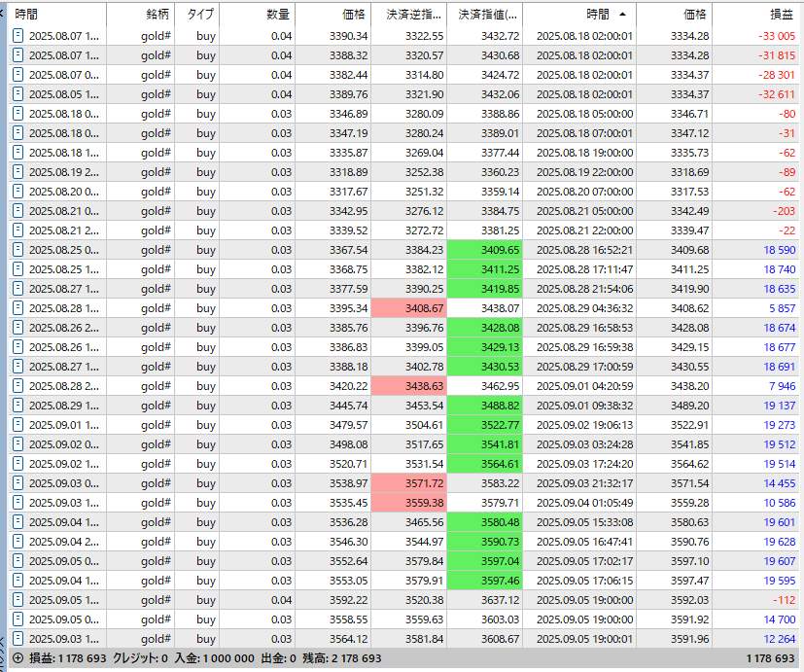This screenshot has height=672, width=804.
Task: Click the red-highlighted 3571.72 cell
Action: 409,483
